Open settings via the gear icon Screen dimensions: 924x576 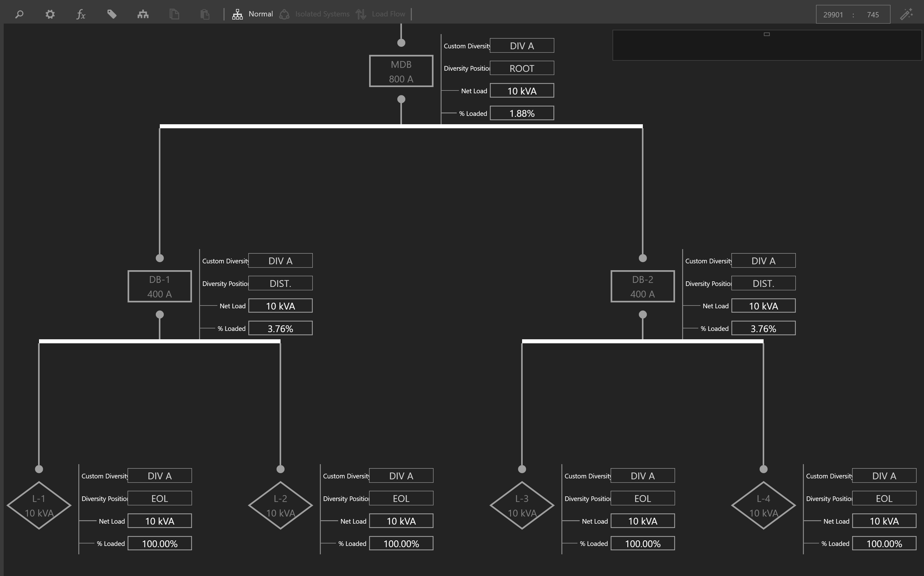50,15
